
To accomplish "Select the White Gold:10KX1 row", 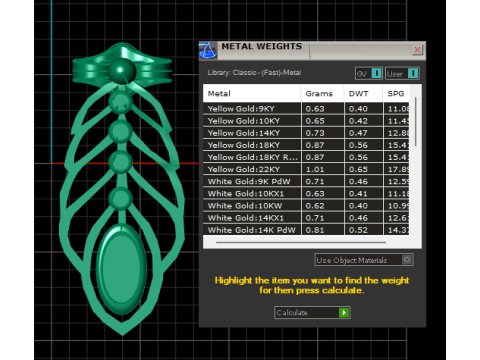I will point(306,193).
